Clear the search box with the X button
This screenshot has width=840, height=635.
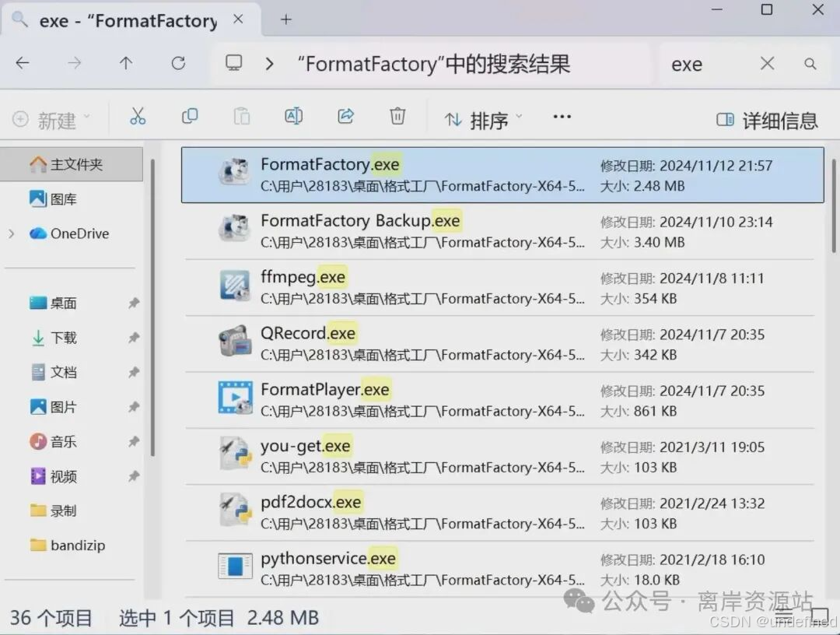click(x=767, y=64)
